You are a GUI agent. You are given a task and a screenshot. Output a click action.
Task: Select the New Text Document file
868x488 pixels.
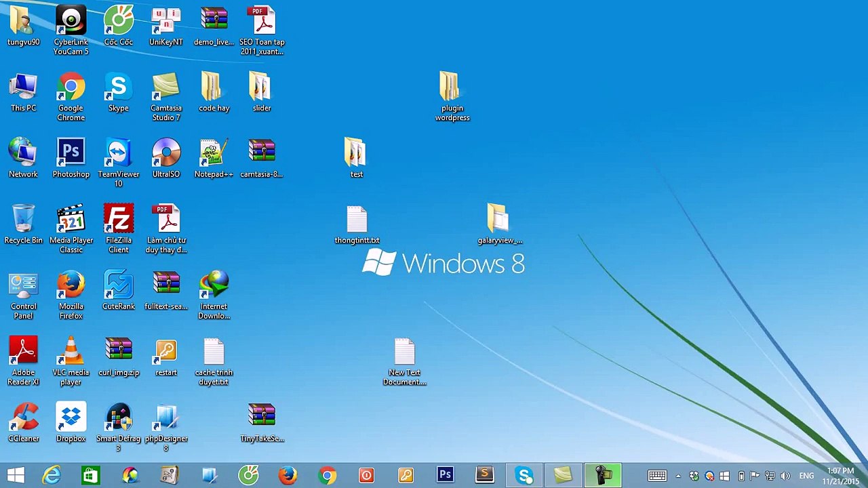pyautogui.click(x=404, y=361)
